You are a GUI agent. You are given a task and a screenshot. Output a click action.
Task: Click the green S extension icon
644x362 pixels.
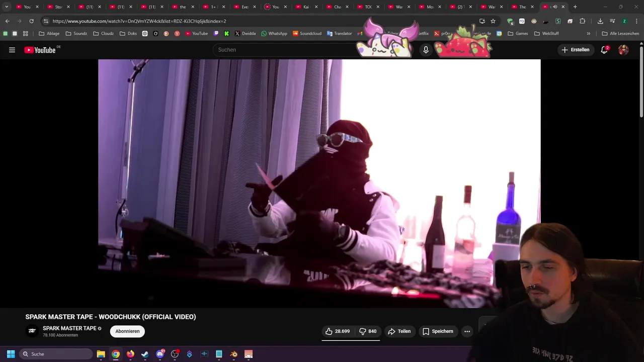(558, 21)
